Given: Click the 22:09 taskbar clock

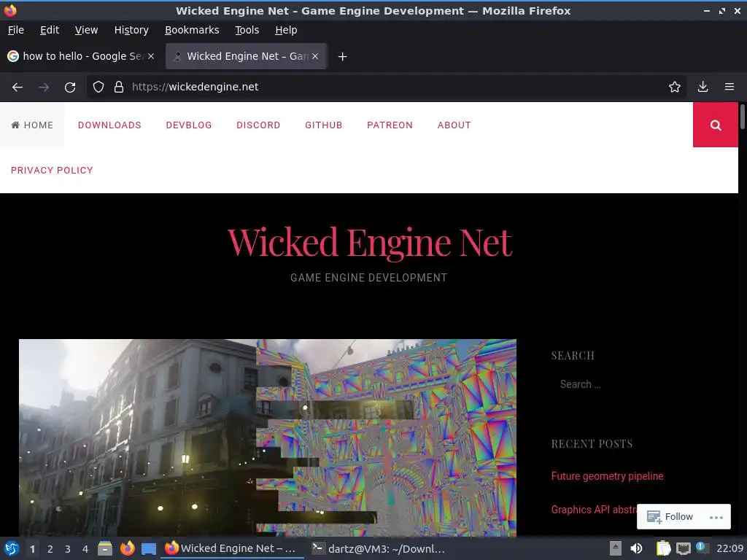Looking at the screenshot, I should click(729, 548).
